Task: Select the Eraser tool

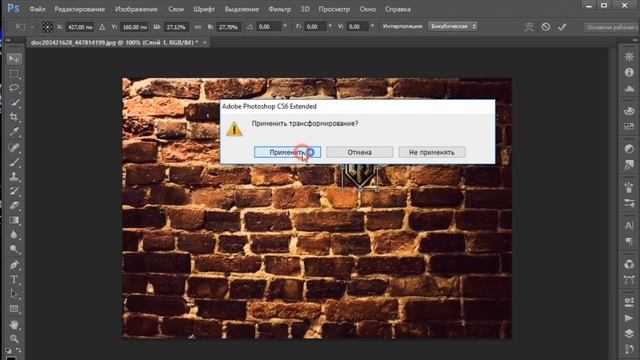Action: click(14, 205)
